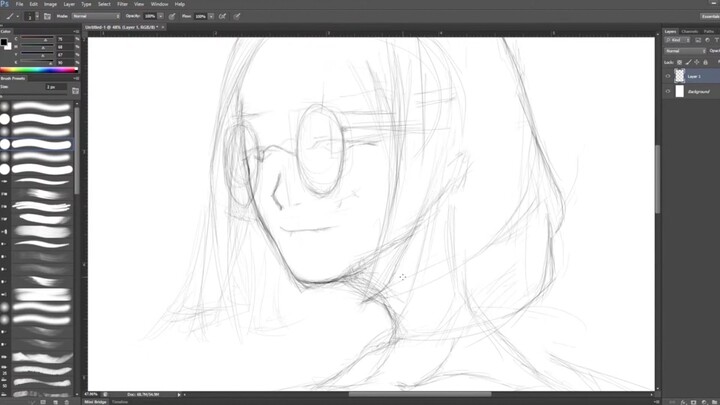This screenshot has height=405, width=720.
Task: Toggle lock all padlock icon
Action: pos(706,62)
